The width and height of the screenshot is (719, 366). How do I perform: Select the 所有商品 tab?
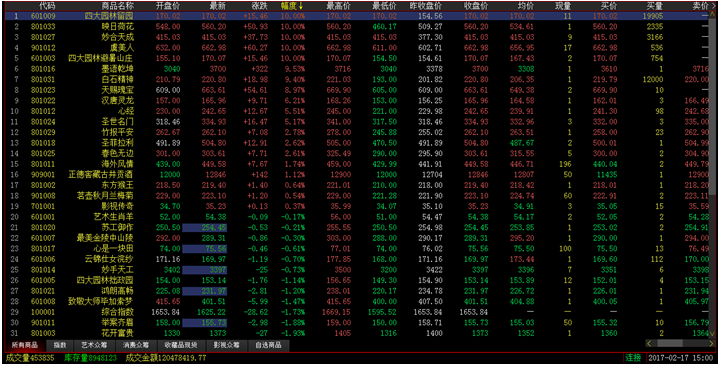[25, 345]
